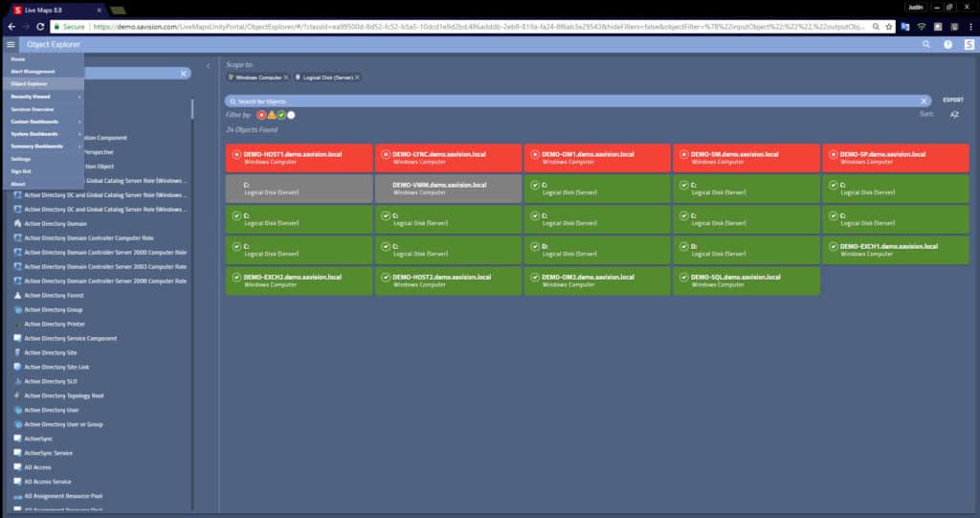Select ActiveSync Service class
Screen dimensions: 980x518
pyautogui.click(x=48, y=453)
